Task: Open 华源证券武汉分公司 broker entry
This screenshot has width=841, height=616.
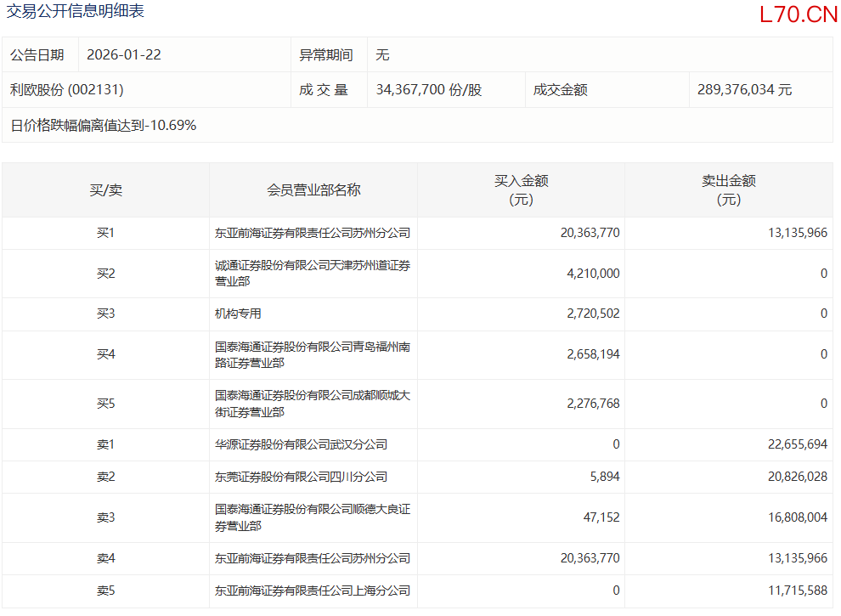Action: pos(302,445)
